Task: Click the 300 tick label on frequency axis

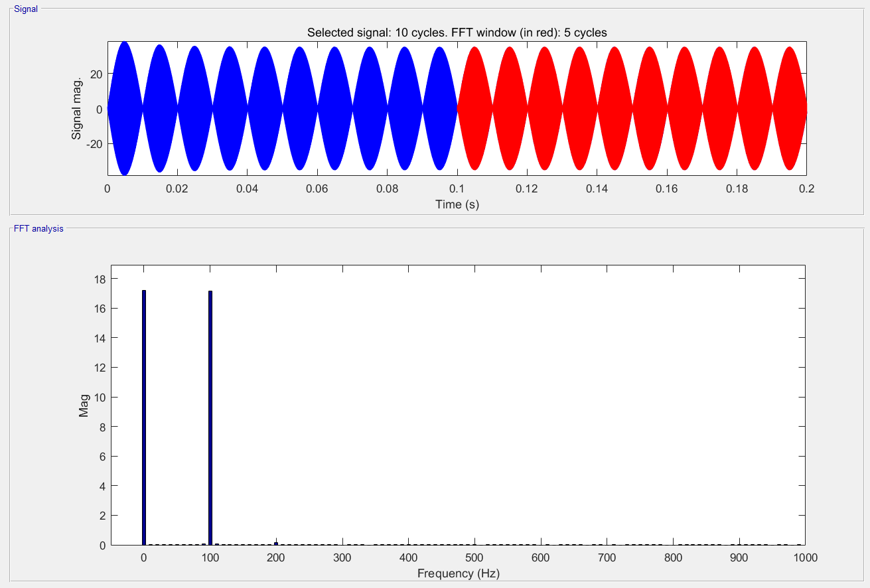Action: (x=342, y=558)
